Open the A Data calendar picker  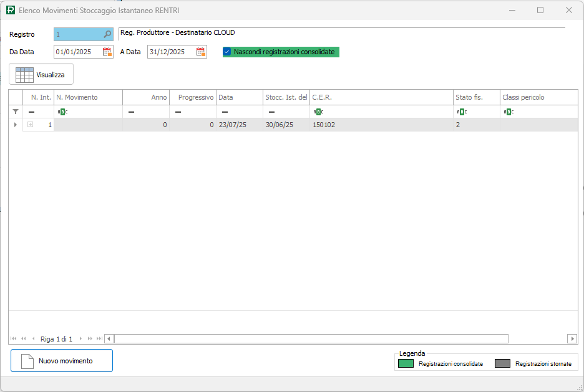pyautogui.click(x=201, y=52)
